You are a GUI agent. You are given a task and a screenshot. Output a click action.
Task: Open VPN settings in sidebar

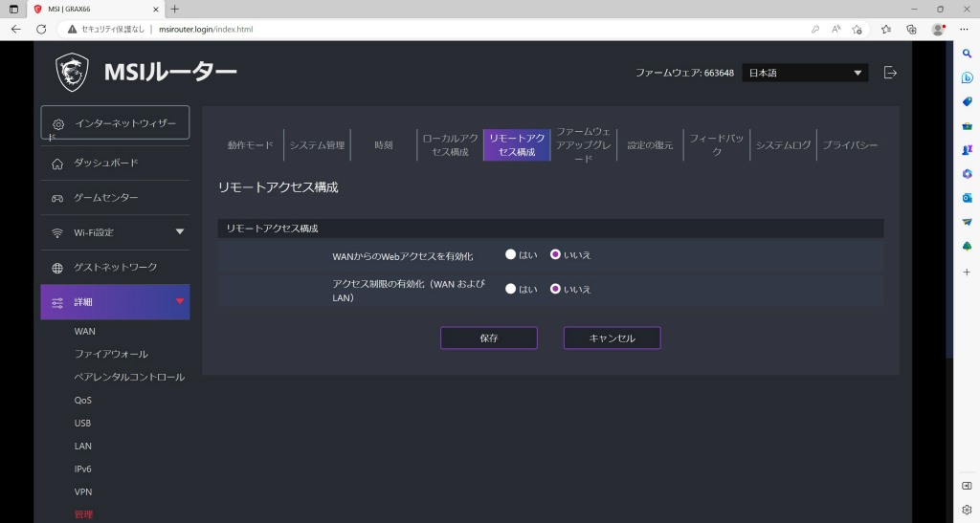coord(83,491)
